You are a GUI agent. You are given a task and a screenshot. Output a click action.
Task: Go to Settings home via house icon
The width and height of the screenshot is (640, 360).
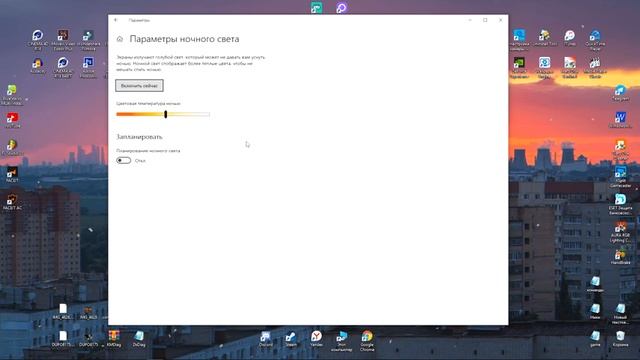point(120,39)
